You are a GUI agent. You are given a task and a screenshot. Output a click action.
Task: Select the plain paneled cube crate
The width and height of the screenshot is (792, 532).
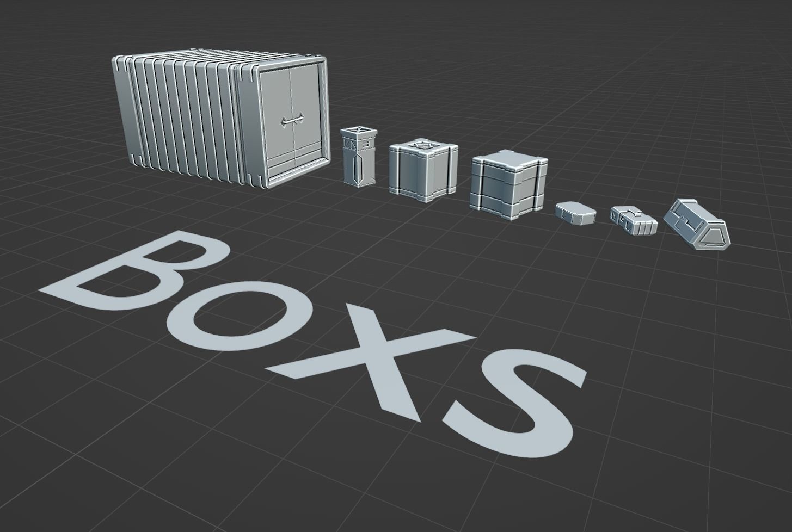[507, 185]
